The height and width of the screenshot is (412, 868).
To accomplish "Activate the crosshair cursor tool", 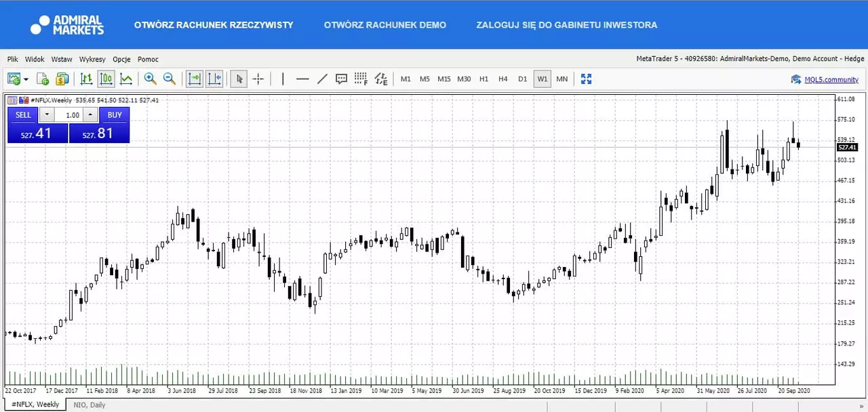I will [x=258, y=79].
